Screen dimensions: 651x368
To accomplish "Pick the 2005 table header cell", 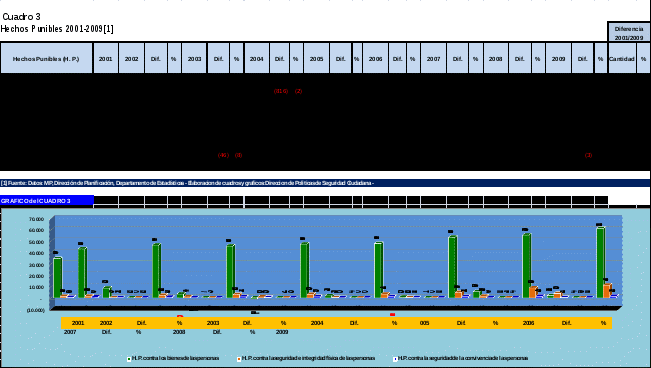I will pyautogui.click(x=316, y=59).
